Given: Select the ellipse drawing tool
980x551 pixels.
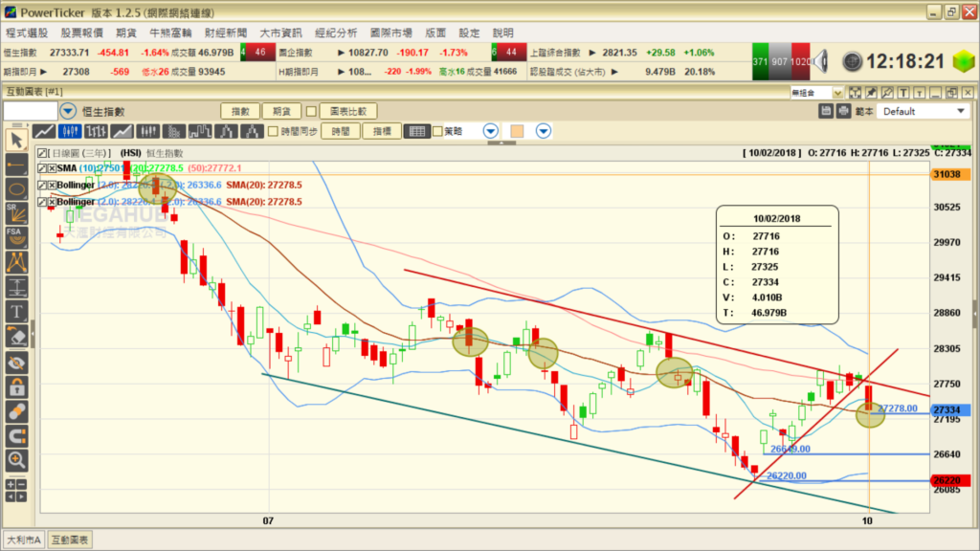Looking at the screenshot, I should (17, 189).
